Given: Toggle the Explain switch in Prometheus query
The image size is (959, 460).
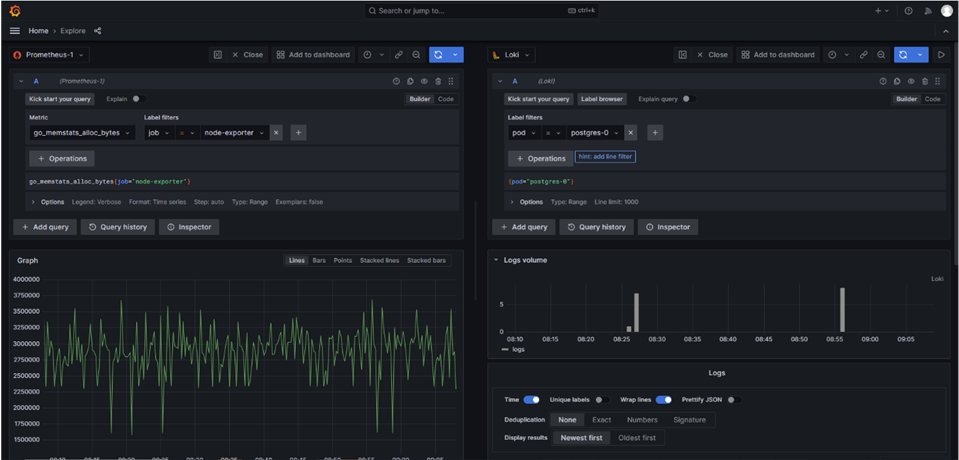Looking at the screenshot, I should click(x=139, y=99).
